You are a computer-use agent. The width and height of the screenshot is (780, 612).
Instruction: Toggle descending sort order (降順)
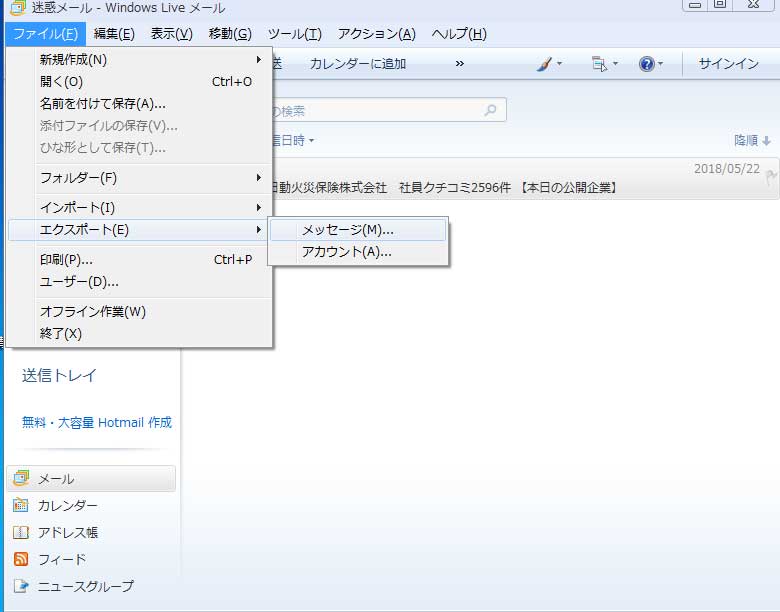pos(752,141)
